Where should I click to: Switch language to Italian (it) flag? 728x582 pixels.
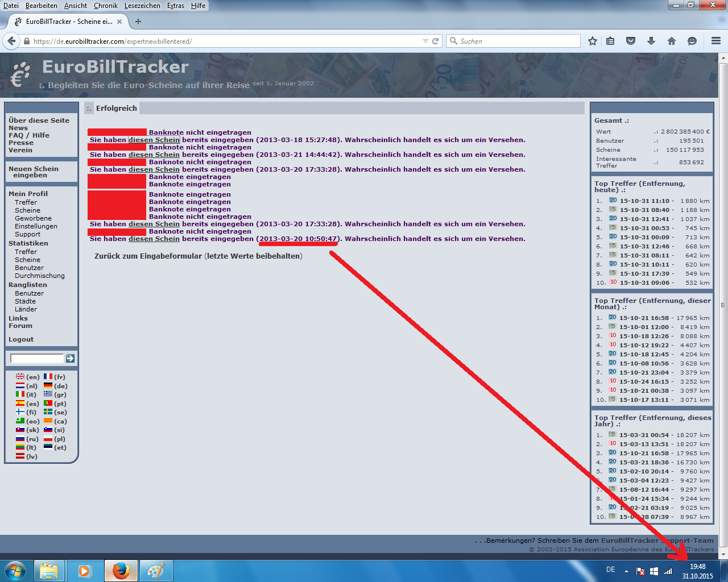click(x=20, y=394)
